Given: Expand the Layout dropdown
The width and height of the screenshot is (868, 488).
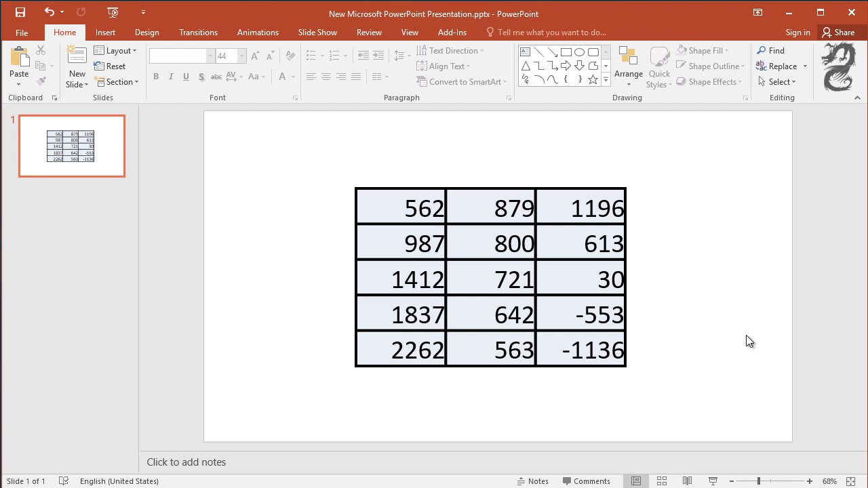Looking at the screenshot, I should coord(115,51).
